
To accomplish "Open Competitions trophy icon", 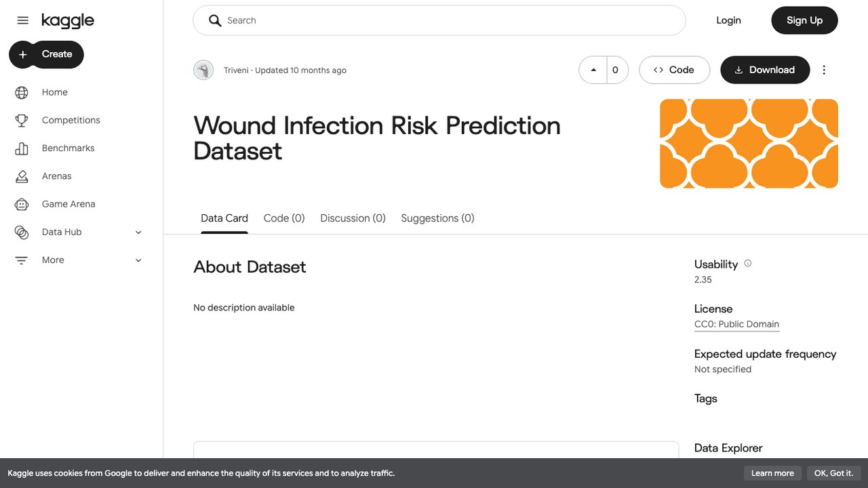I will 22,120.
